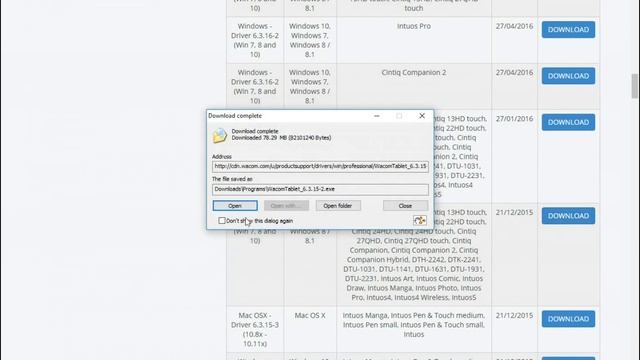Screen dimensions: 640x360
Task: Click the 27/04/2016 date in Intuos Pro row
Action: click(514, 26)
